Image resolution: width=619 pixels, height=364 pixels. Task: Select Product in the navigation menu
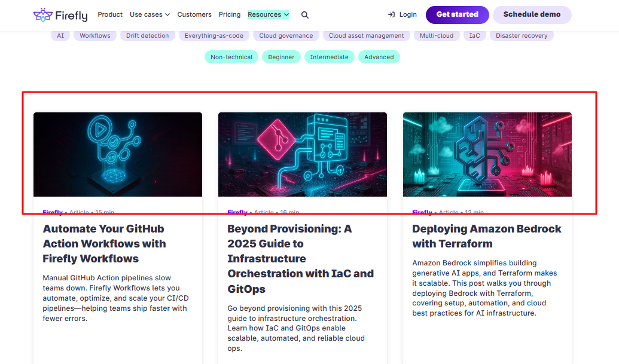(x=110, y=14)
